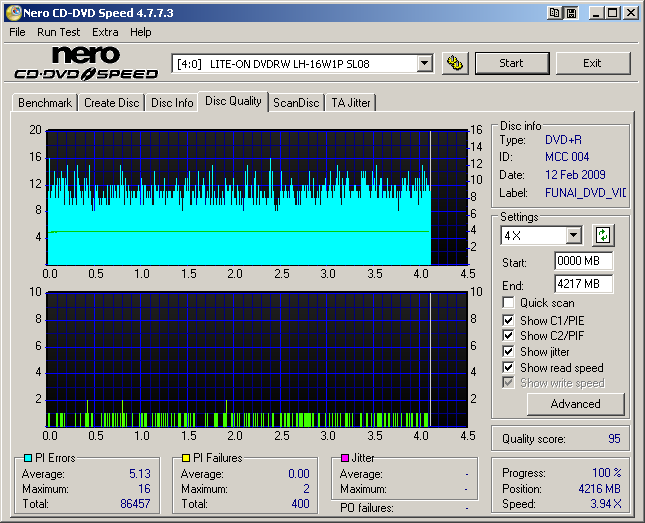Click the Nero application icon in title bar
The image size is (645, 523).
(14, 13)
